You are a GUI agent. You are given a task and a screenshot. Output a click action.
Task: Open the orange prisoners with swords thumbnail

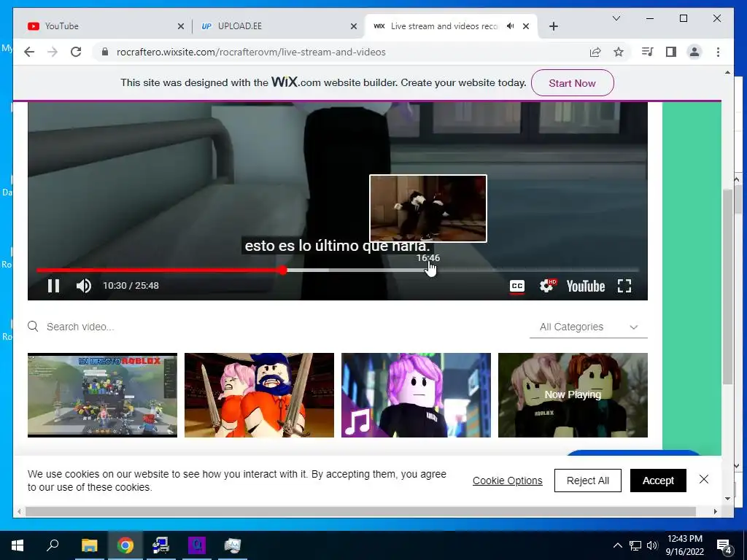point(259,394)
